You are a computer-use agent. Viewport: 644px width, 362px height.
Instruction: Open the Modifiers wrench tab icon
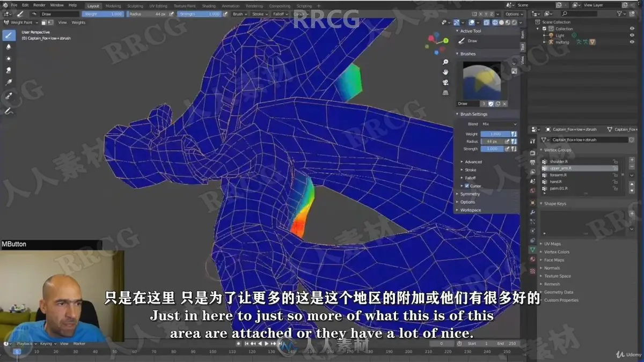pyautogui.click(x=532, y=212)
